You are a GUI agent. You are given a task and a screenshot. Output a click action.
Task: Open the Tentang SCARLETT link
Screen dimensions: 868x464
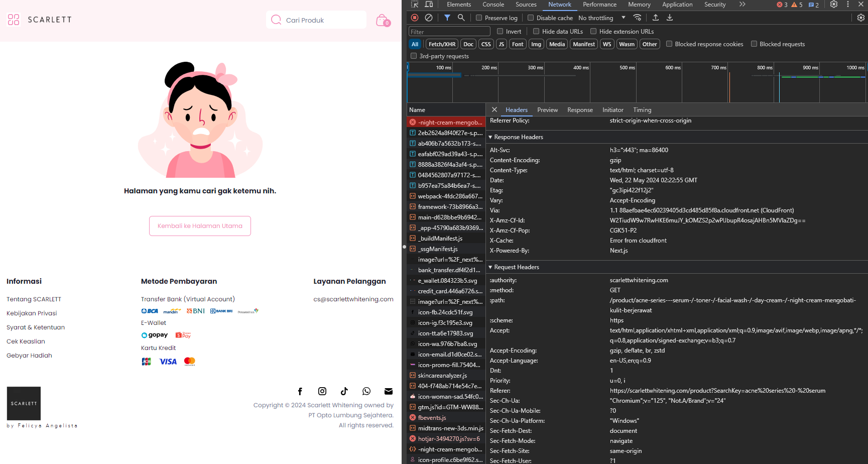click(x=34, y=299)
